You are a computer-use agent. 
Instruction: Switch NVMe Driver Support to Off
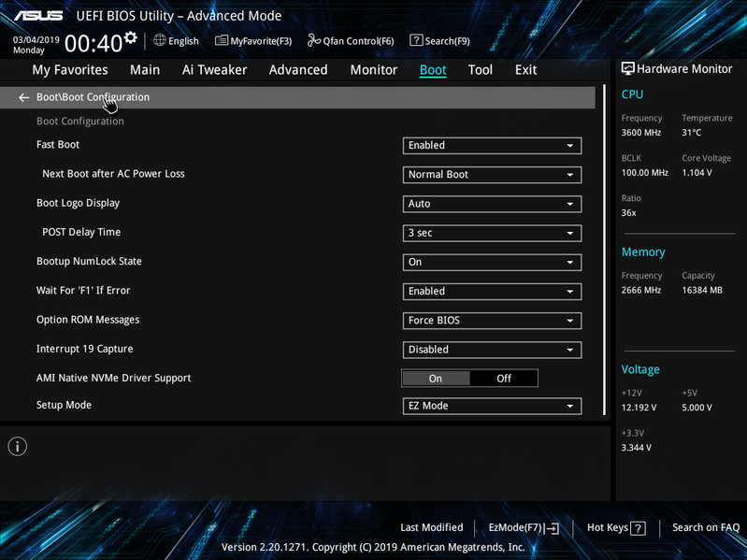[504, 378]
